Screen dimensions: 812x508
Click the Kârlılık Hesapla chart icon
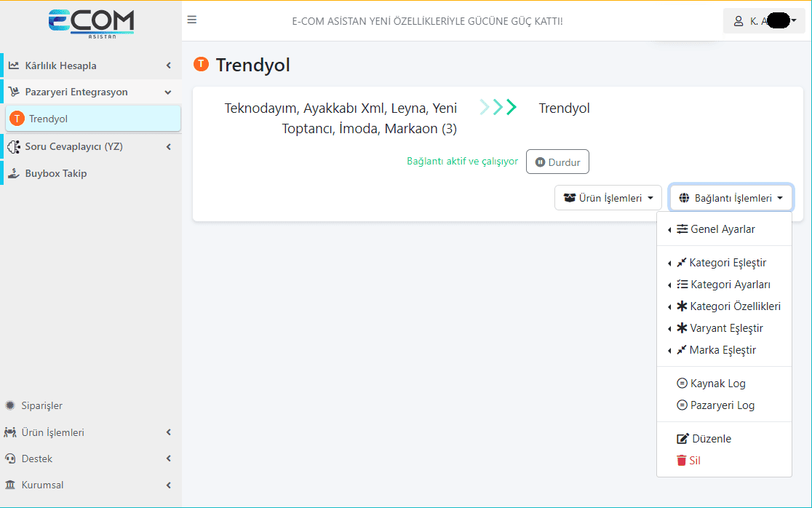coord(14,66)
